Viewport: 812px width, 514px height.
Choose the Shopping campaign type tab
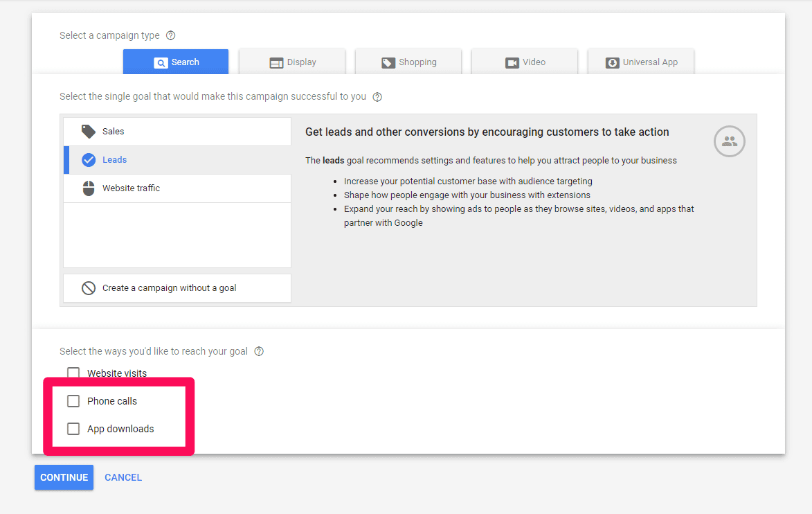pyautogui.click(x=408, y=62)
